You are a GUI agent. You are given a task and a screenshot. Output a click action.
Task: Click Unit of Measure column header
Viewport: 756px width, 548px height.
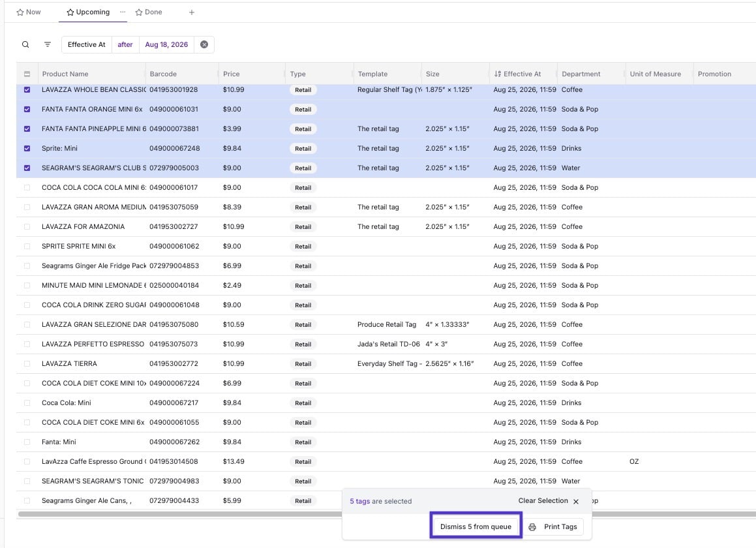tap(656, 74)
